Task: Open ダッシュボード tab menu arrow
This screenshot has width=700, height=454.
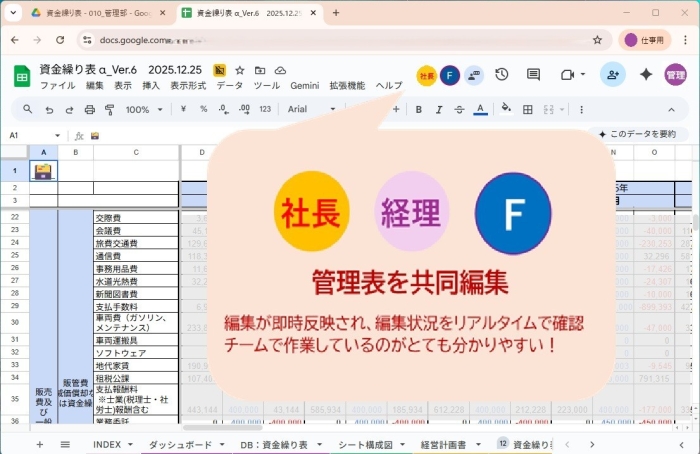Action: click(x=222, y=445)
